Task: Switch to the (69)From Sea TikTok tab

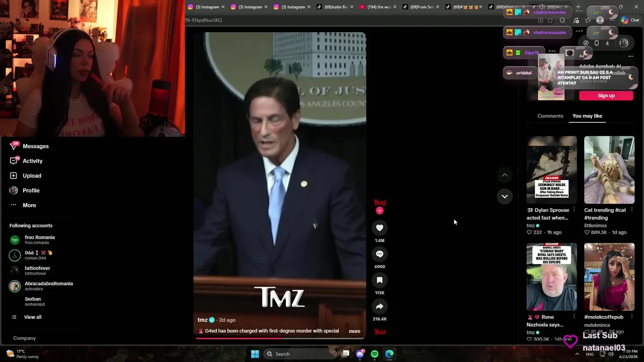Action: (421, 7)
